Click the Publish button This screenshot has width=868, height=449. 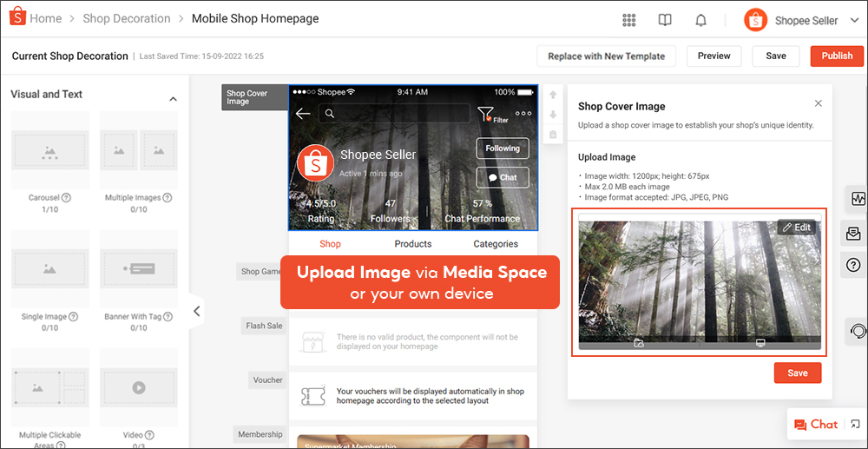click(x=837, y=56)
